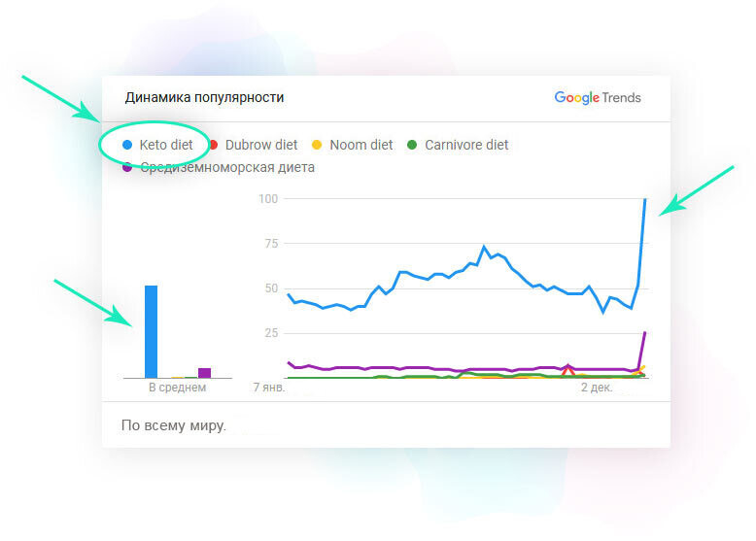
Task: Select the Carnivore diet legend label
Action: (466, 145)
